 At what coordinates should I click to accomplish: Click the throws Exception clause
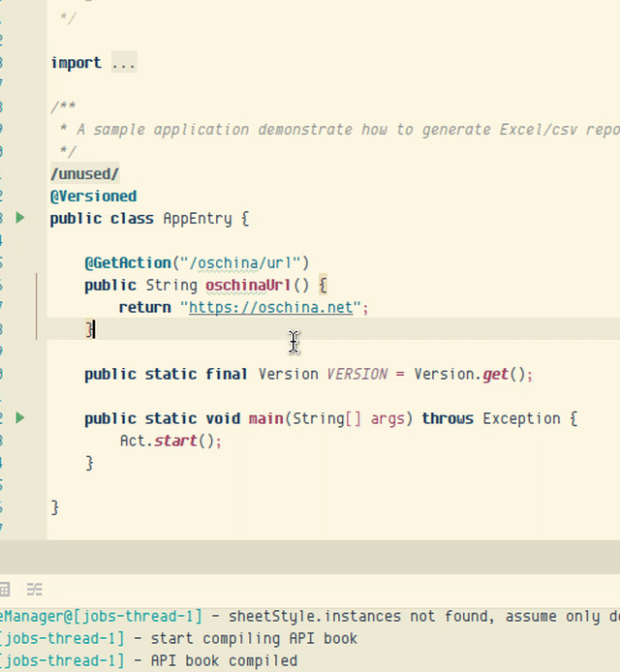pyautogui.click(x=491, y=418)
